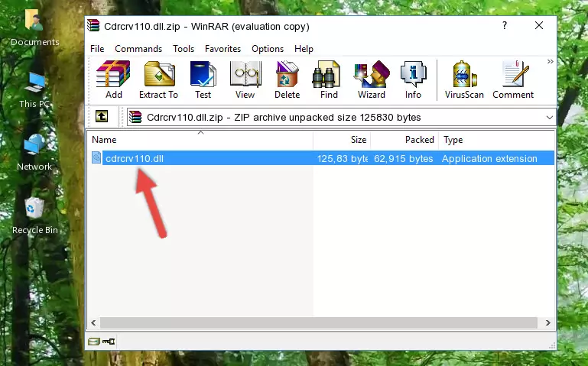Click the cdrcrv110.dll file icon

[x=96, y=157]
